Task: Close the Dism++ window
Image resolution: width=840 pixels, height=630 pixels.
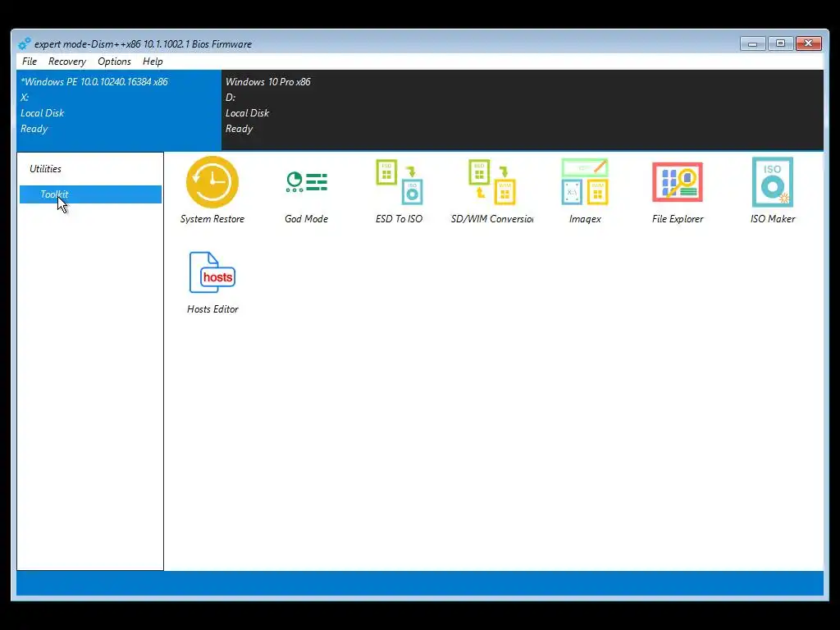Action: (x=808, y=43)
